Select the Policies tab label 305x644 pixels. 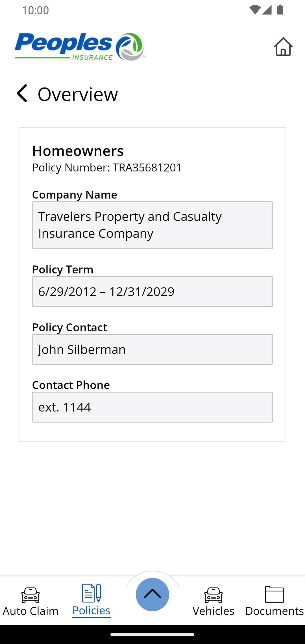[x=91, y=610]
